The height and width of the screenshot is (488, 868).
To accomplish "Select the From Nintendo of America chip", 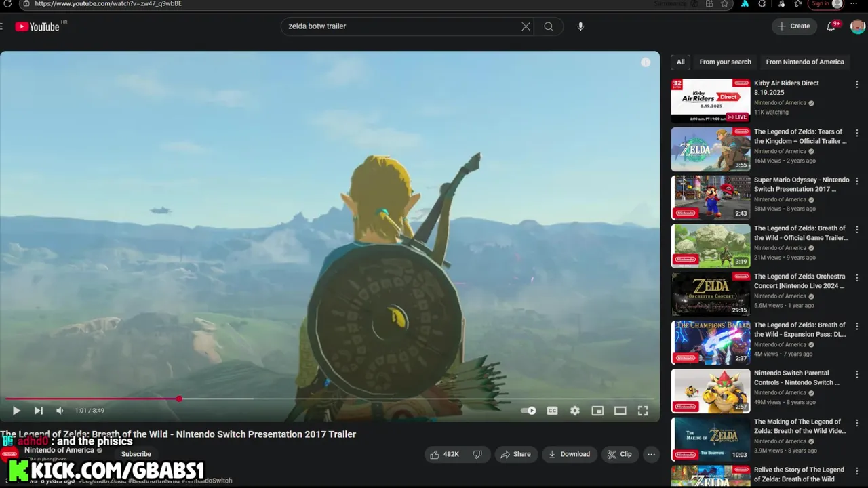I will coord(805,62).
